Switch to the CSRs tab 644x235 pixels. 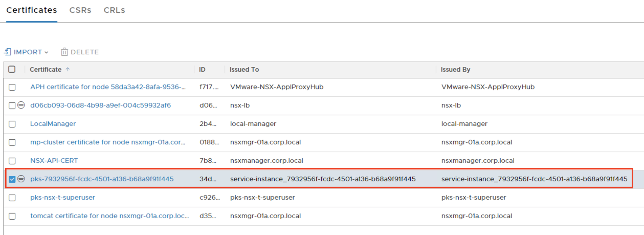coord(80,10)
